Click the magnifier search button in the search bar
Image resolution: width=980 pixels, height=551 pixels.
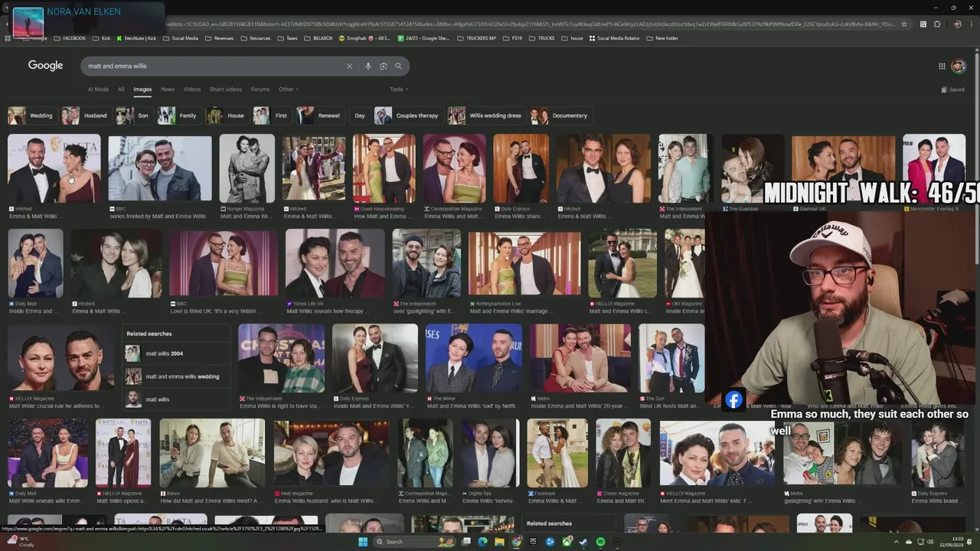(x=398, y=67)
